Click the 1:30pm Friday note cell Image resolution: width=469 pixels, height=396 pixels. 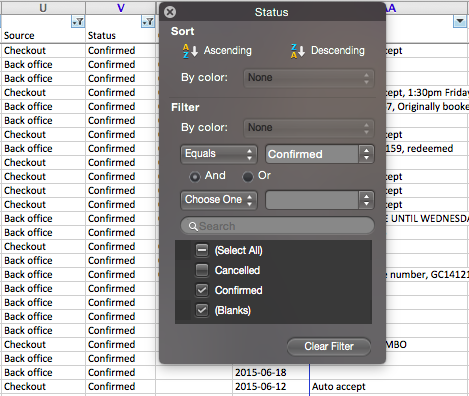[x=427, y=92]
